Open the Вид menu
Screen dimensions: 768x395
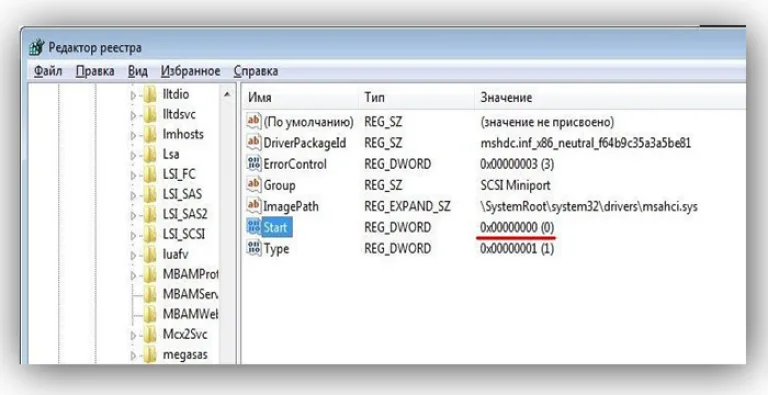(138, 72)
